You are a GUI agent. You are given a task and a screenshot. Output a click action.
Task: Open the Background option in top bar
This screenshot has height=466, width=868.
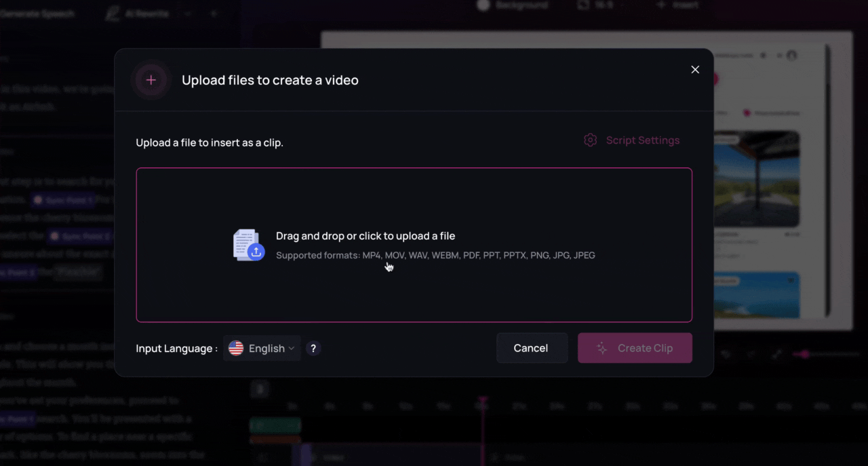pyautogui.click(x=513, y=5)
